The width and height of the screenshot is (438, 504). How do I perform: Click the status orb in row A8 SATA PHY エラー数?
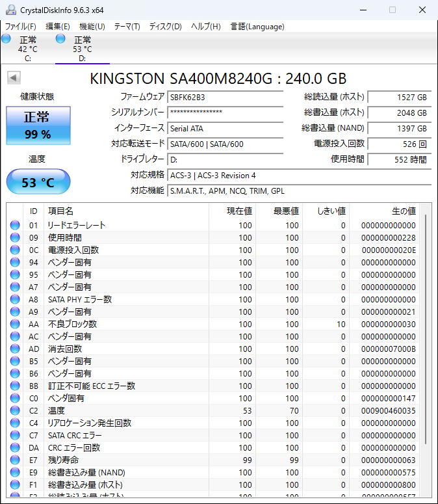(15, 299)
